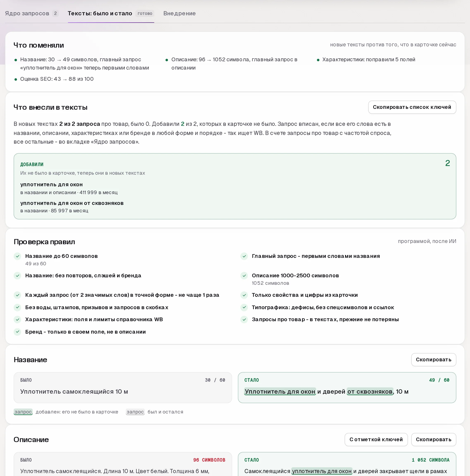Click highlighted «от сквозняков» in the new title

tap(370, 392)
